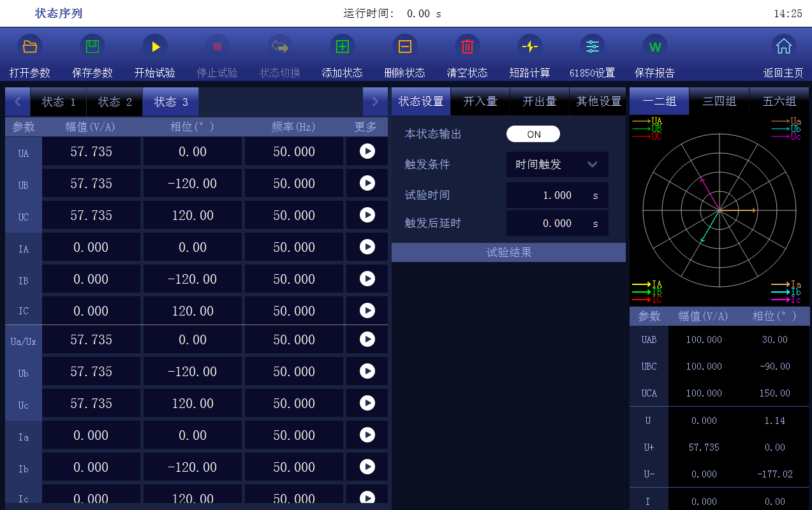
Task: Click the 保存参数 disk icon
Action: pos(92,47)
